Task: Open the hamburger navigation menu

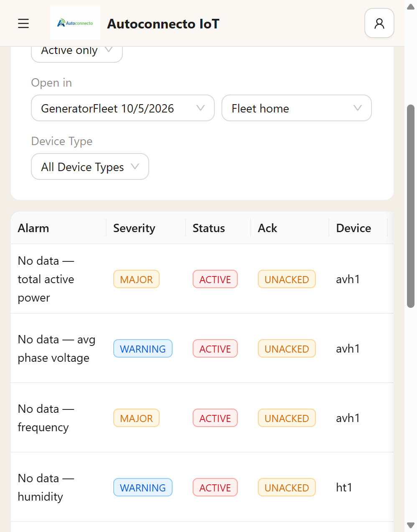Action: coord(23,23)
